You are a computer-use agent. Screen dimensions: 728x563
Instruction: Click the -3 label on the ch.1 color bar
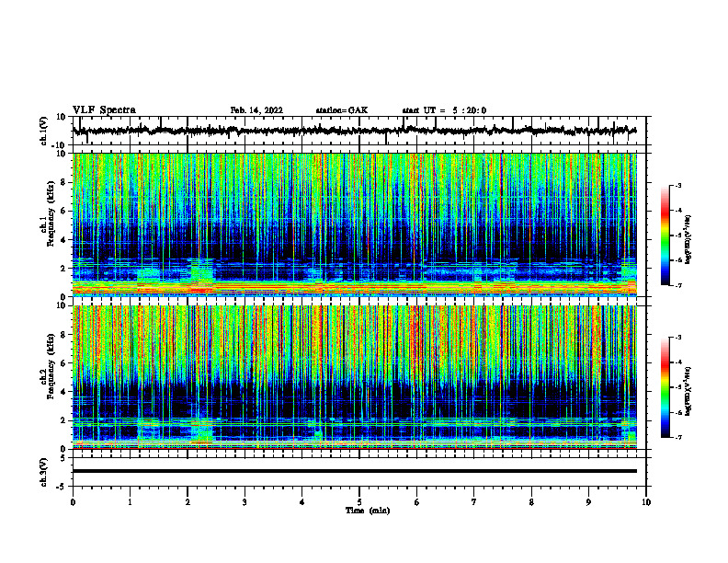tap(678, 186)
